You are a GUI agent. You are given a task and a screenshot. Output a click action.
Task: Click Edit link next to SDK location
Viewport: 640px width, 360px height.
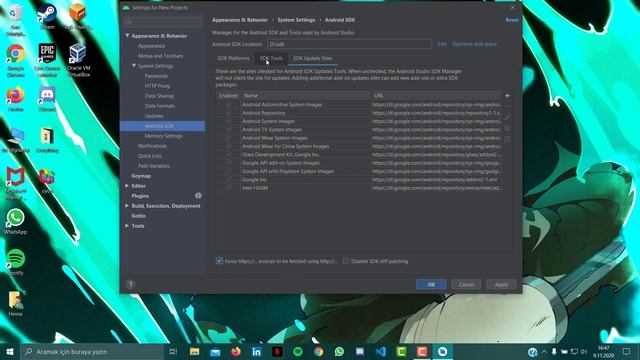(442, 44)
